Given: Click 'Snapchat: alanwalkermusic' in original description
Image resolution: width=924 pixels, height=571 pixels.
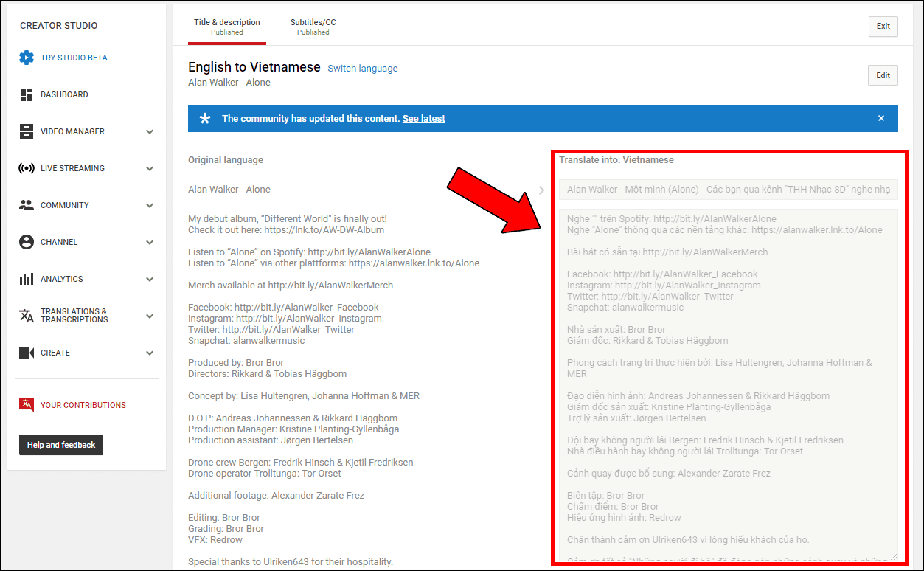Looking at the screenshot, I should click(x=246, y=341).
